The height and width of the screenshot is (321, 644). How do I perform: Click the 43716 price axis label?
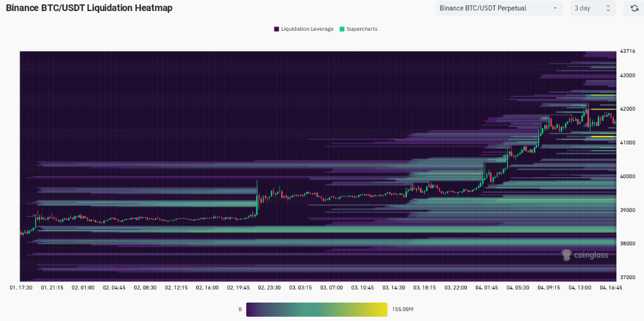click(626, 51)
